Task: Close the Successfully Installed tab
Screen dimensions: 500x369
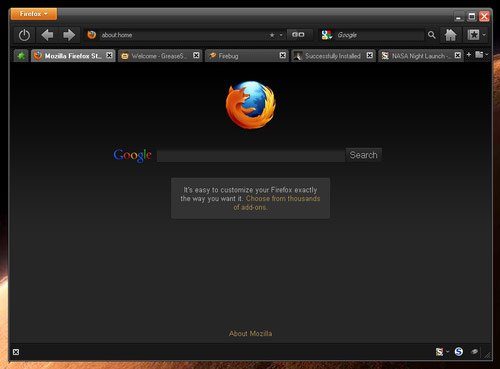Action: click(x=370, y=55)
